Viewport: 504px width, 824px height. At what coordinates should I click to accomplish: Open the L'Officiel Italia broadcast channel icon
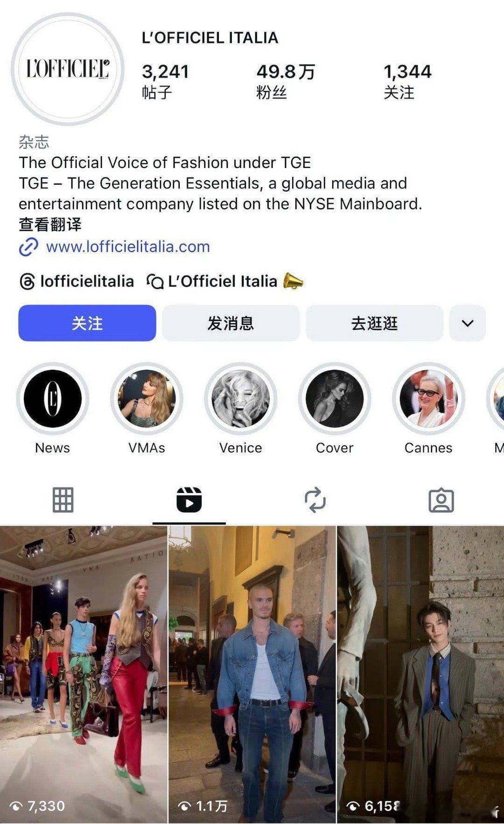pyautogui.click(x=155, y=282)
